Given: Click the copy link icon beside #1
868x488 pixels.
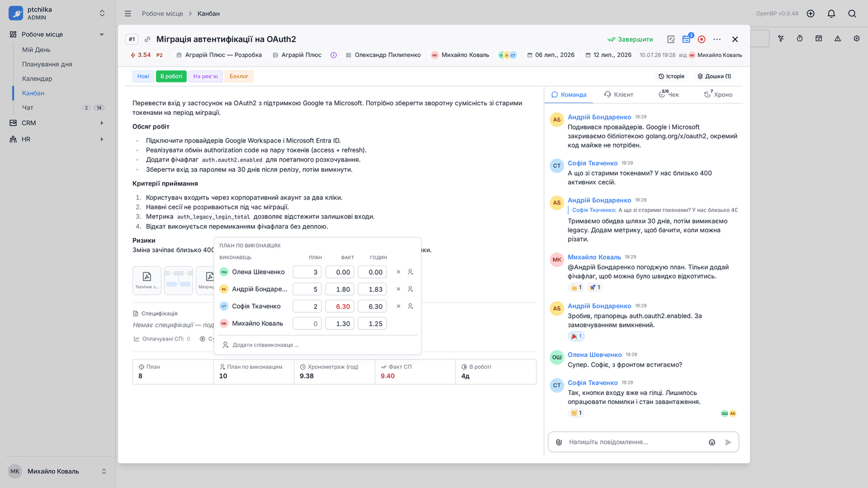Looking at the screenshot, I should [x=147, y=39].
